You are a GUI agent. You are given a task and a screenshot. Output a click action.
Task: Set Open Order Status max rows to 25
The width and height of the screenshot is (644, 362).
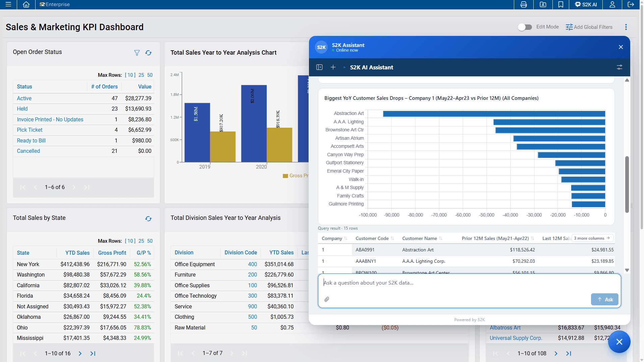(141, 75)
